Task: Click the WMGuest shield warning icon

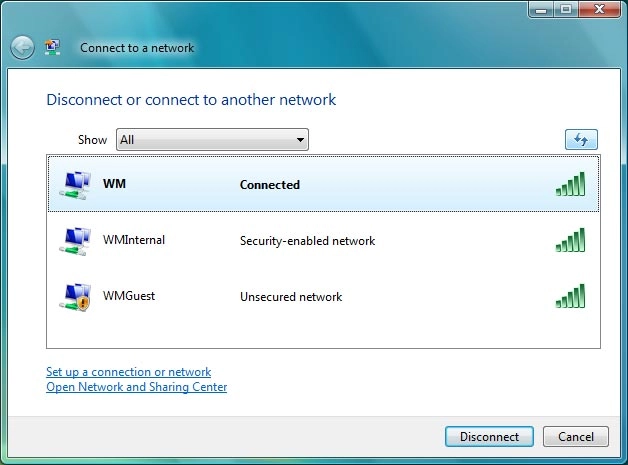Action: [x=83, y=303]
